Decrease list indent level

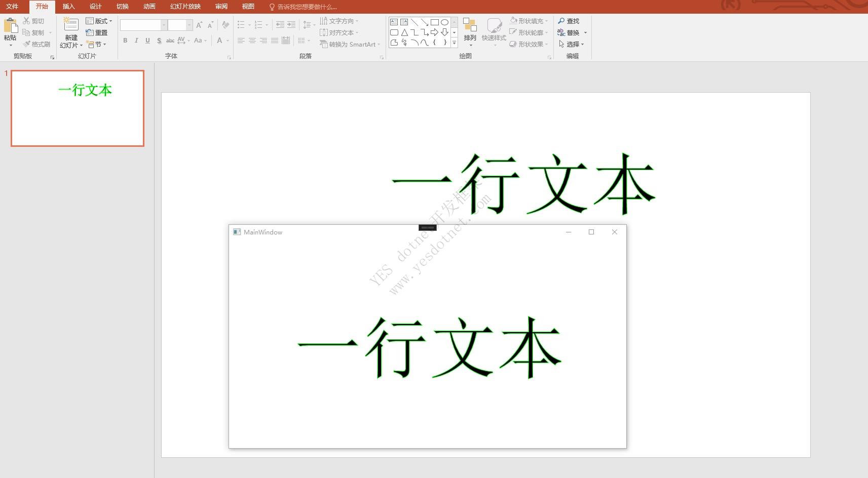click(x=280, y=25)
